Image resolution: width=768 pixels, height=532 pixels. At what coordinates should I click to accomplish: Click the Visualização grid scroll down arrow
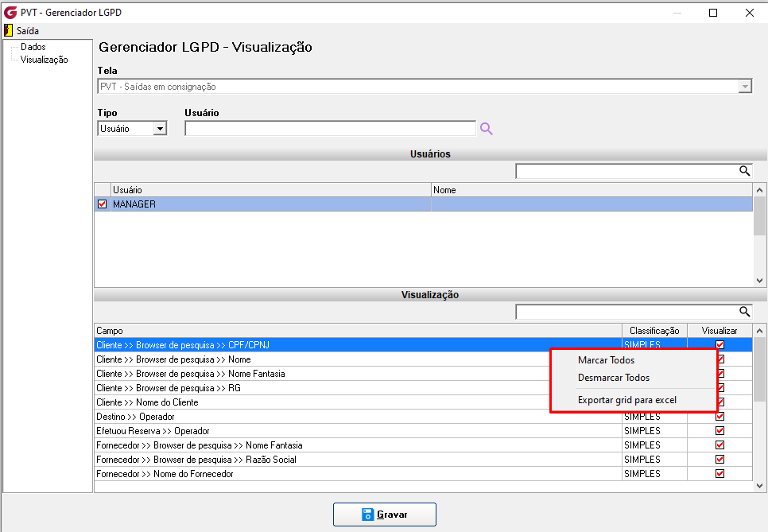click(760, 486)
